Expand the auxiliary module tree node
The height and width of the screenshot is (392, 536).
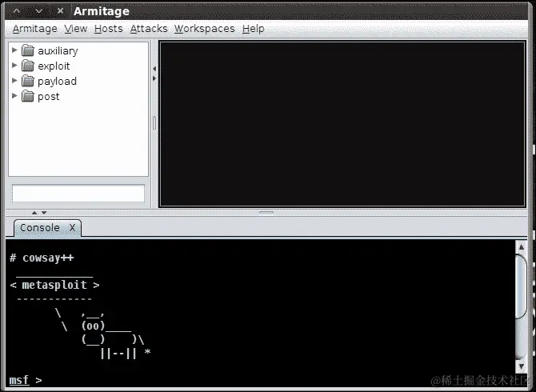pyautogui.click(x=14, y=50)
